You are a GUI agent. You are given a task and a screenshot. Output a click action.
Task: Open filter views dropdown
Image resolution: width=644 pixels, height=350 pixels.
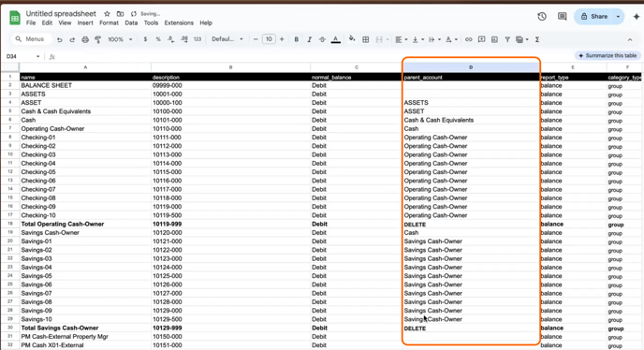click(522, 39)
